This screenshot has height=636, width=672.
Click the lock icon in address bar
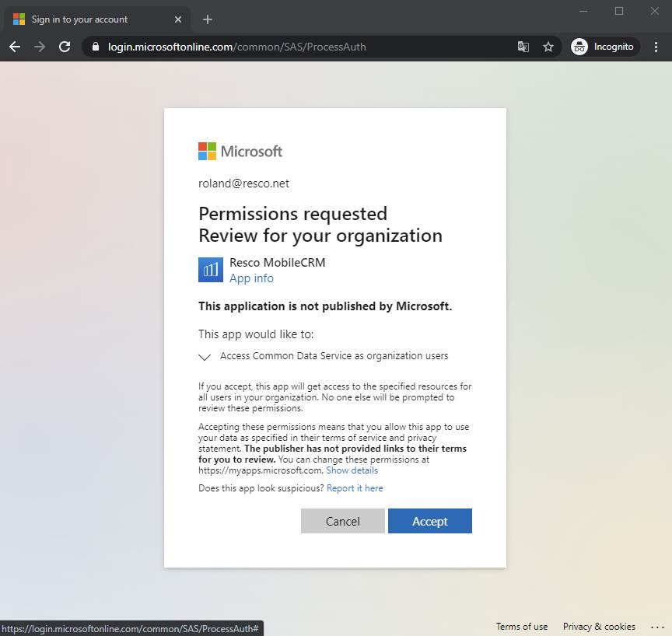point(96,47)
